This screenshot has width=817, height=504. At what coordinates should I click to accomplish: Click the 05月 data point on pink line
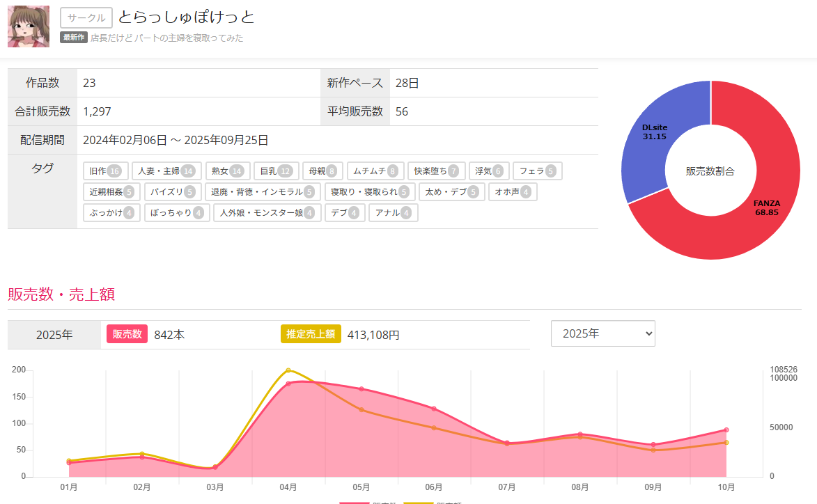(361, 389)
